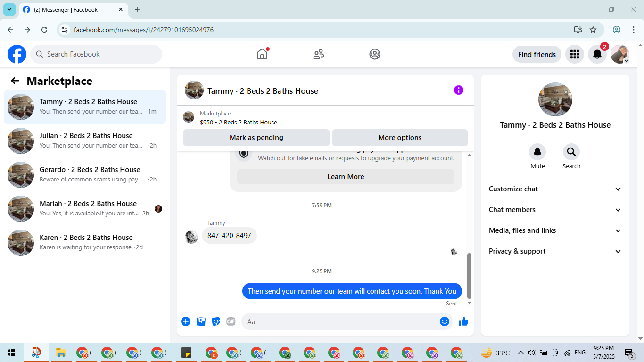The height and width of the screenshot is (362, 644).
Task: Click the Search Facebook field
Action: pos(96,54)
